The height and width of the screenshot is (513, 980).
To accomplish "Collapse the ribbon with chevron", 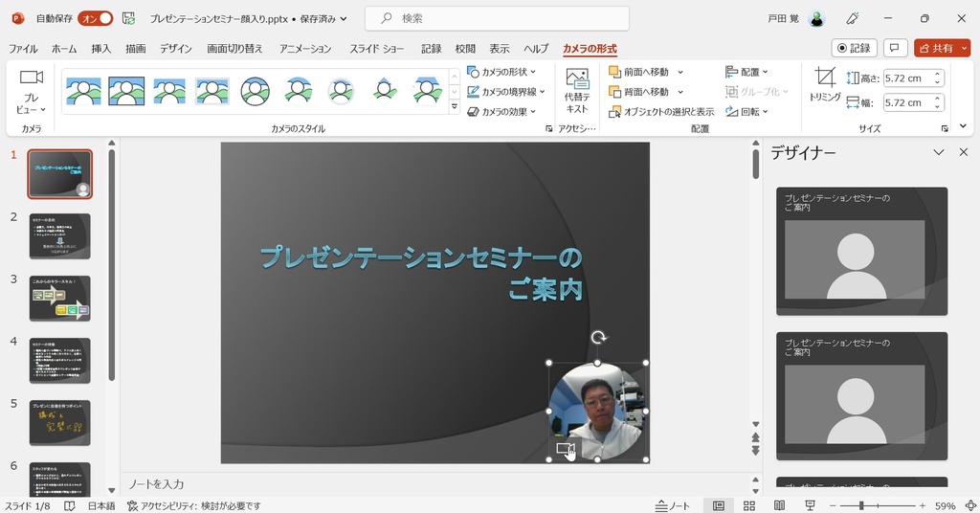I will click(x=963, y=127).
